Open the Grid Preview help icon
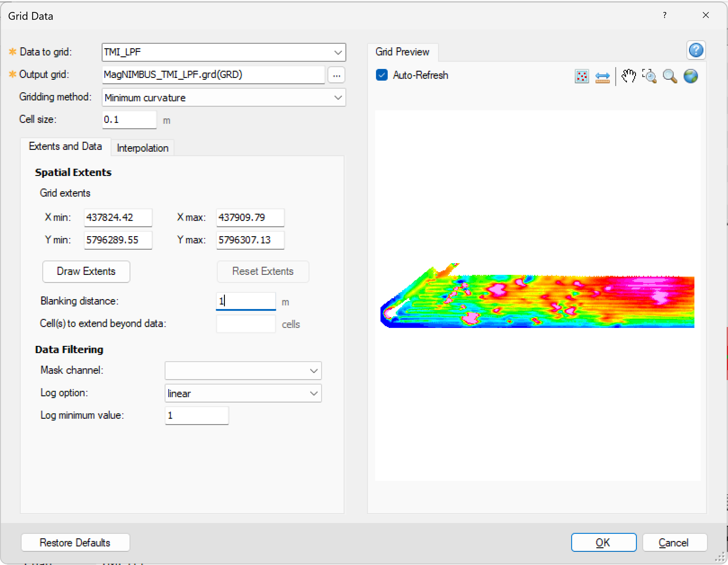The height and width of the screenshot is (565, 728). [x=696, y=50]
